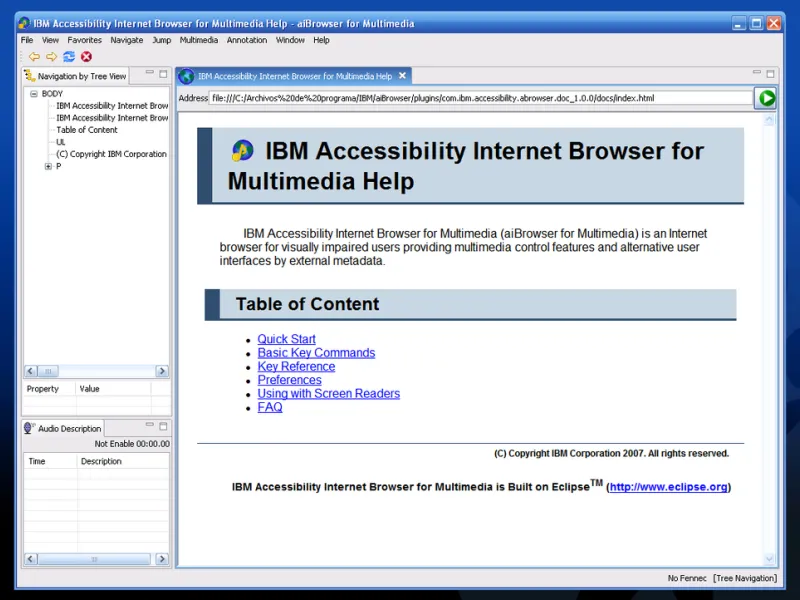Screen dimensions: 800x600
Task: Click the Property column header
Action: coord(49,389)
